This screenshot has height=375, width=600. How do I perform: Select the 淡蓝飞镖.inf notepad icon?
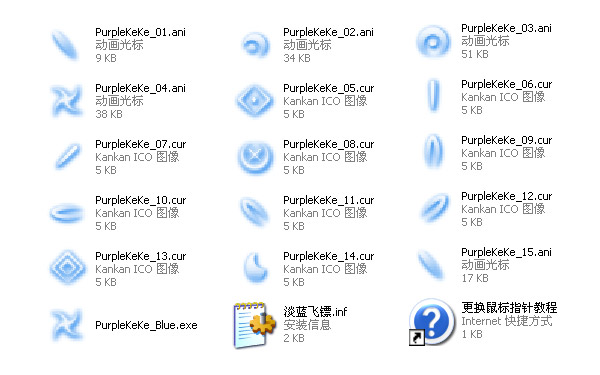pos(254,325)
